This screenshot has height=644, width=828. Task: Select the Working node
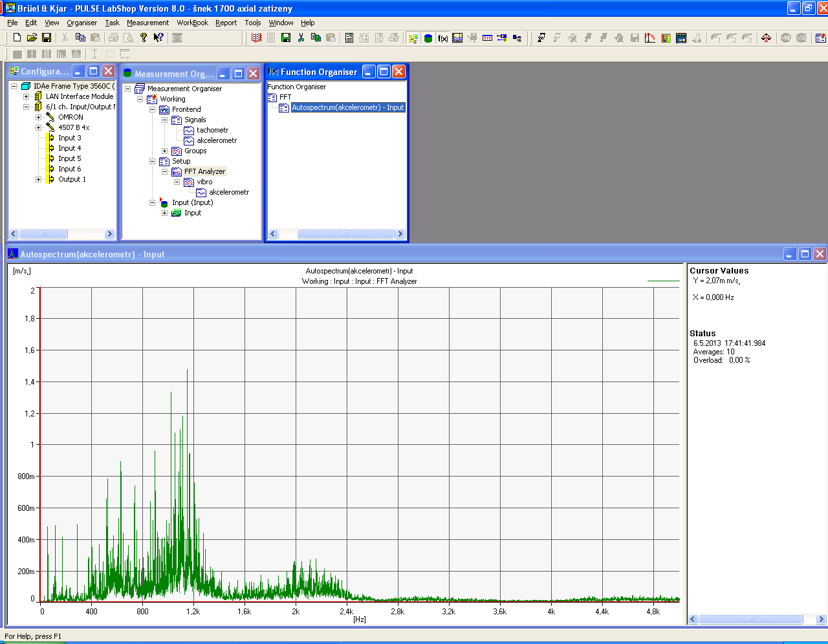click(173, 99)
